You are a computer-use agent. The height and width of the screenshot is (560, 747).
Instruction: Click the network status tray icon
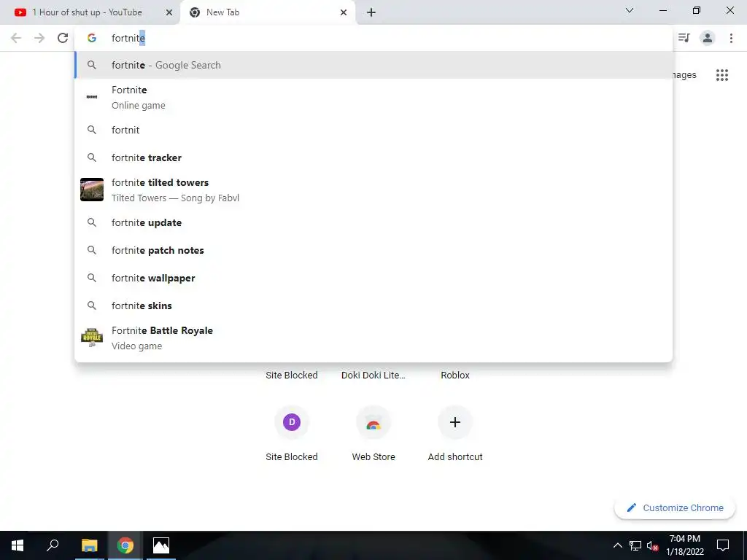[635, 545]
